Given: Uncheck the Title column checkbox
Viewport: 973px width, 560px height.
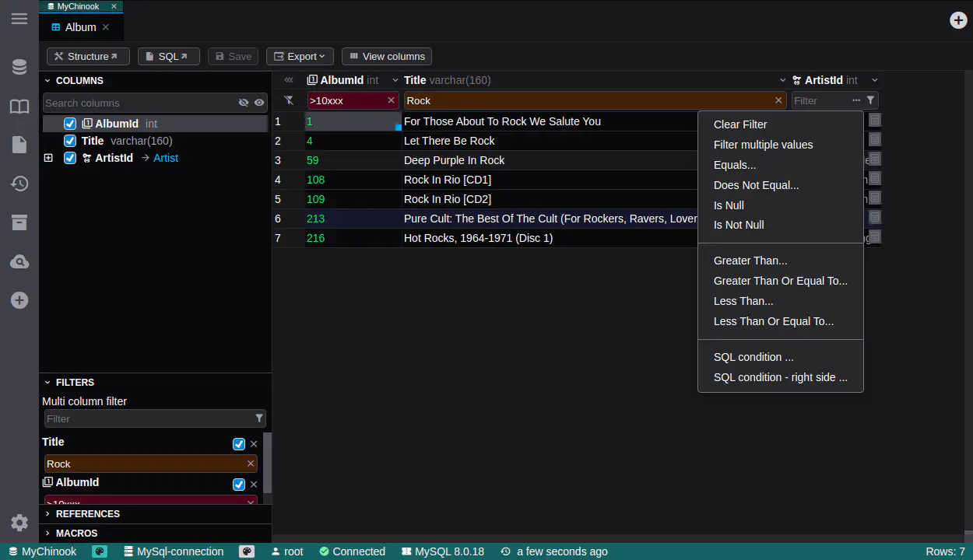Looking at the screenshot, I should point(70,141).
